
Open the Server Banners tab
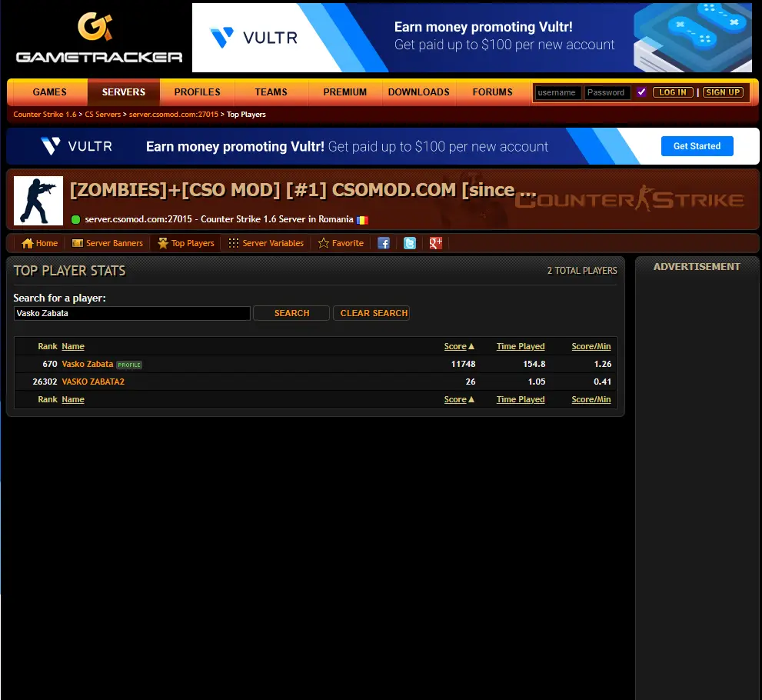tap(115, 243)
